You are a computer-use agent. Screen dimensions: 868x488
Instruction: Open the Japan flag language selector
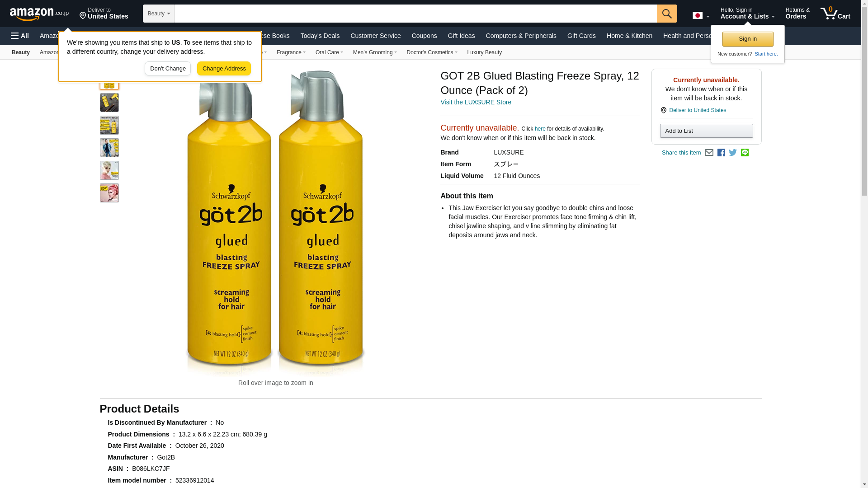coord(701,15)
